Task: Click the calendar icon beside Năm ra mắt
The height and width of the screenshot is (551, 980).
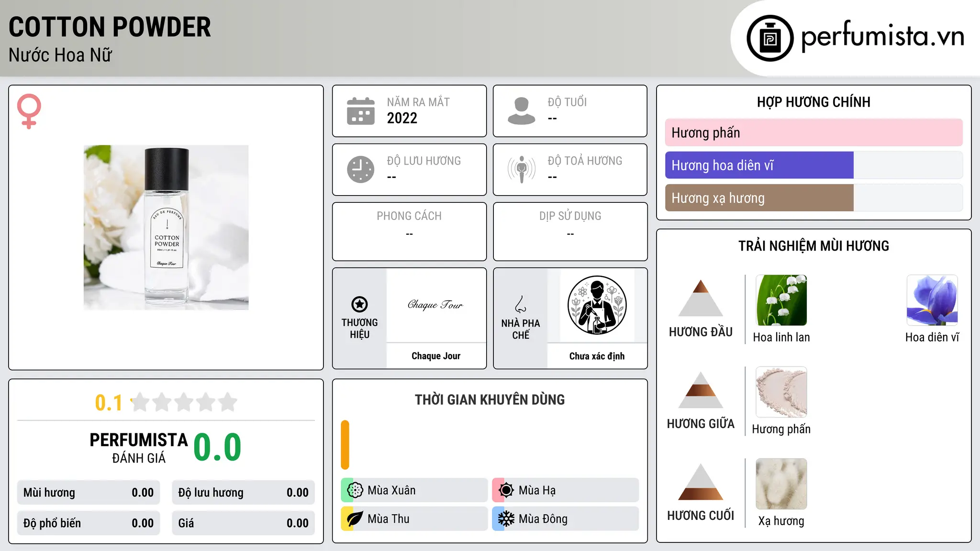Action: pyautogui.click(x=361, y=111)
